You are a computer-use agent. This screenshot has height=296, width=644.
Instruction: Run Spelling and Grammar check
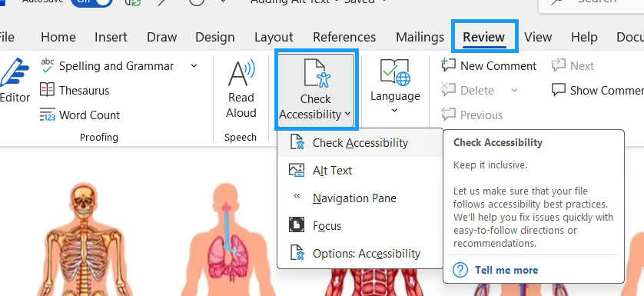[x=108, y=66]
